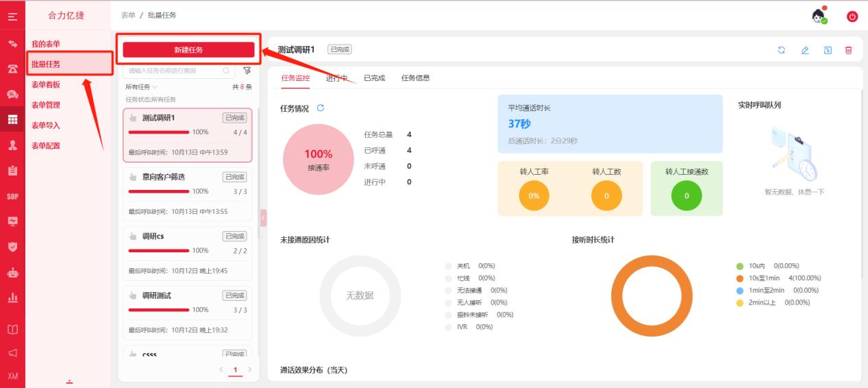Open the book documentation sidebar icon
This screenshot has width=868, height=388.
(12, 330)
